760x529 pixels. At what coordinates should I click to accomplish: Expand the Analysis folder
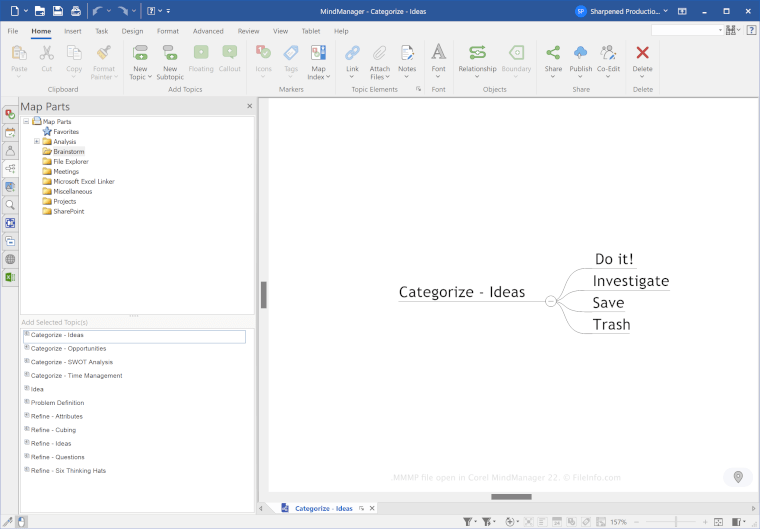(37, 142)
